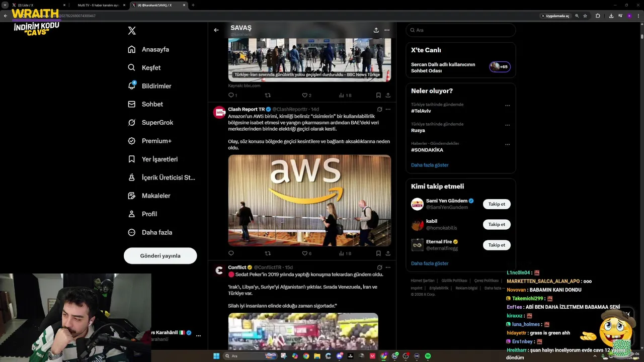Open Grok icon on Conflict post
The height and width of the screenshot is (362, 644).
click(x=379, y=267)
